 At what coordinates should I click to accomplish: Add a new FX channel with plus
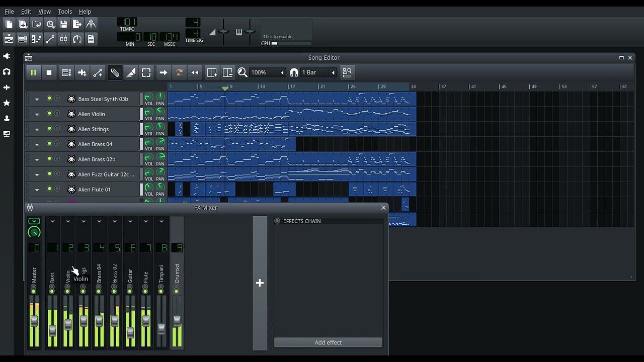click(260, 283)
